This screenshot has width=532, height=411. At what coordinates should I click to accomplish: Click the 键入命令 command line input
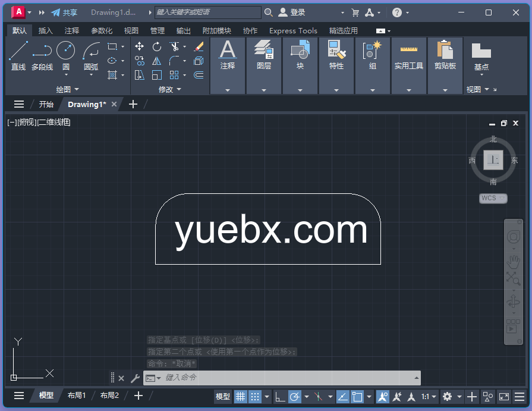285,378
